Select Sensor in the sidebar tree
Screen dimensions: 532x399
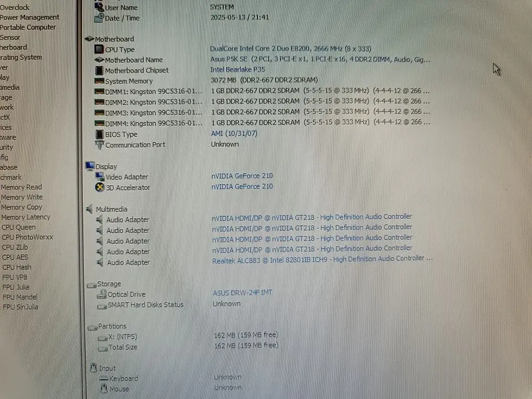coord(10,37)
